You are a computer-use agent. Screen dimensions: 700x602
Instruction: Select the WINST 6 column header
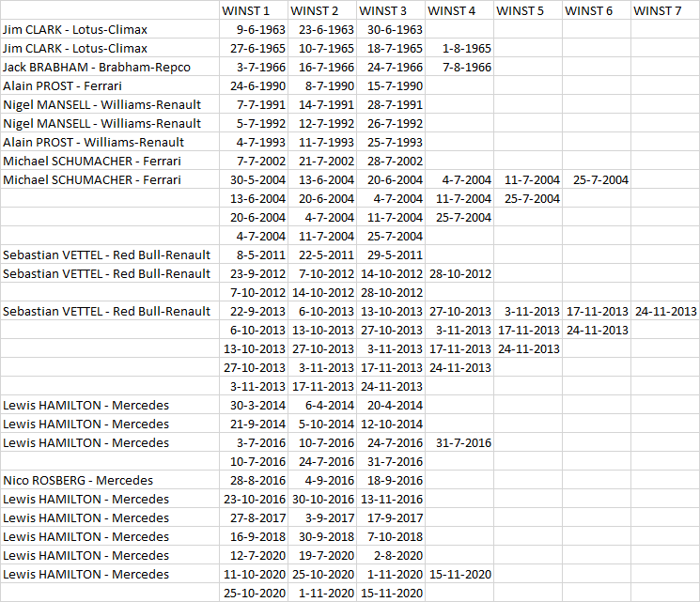tap(597, 10)
